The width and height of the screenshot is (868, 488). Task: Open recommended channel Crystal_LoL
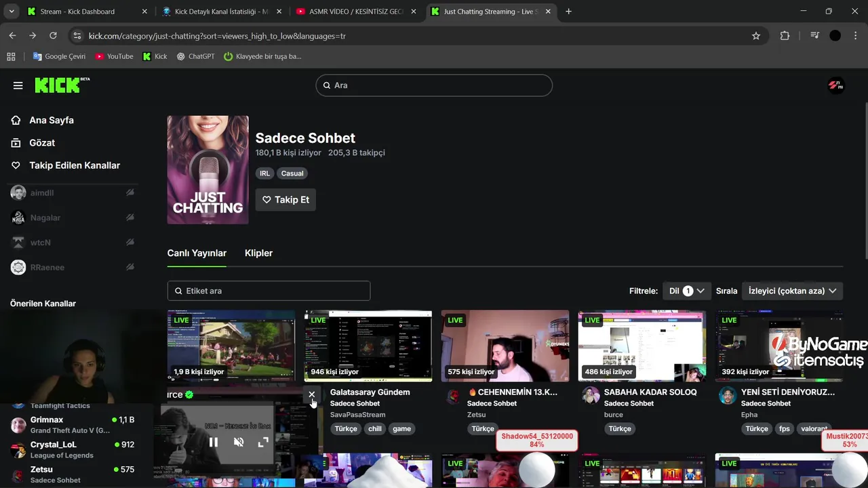tap(73, 450)
